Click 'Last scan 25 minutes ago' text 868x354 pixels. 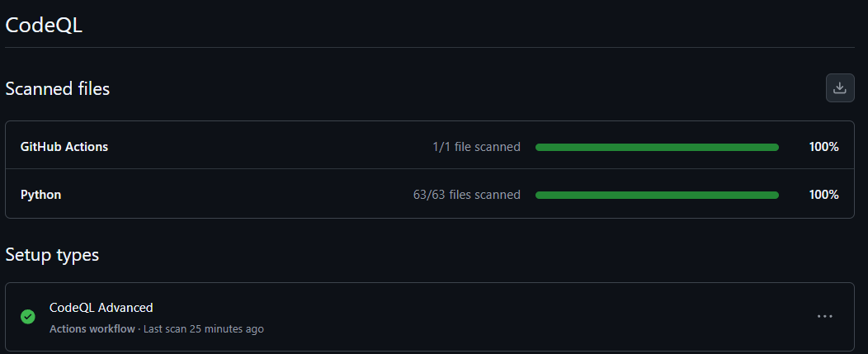(x=204, y=328)
